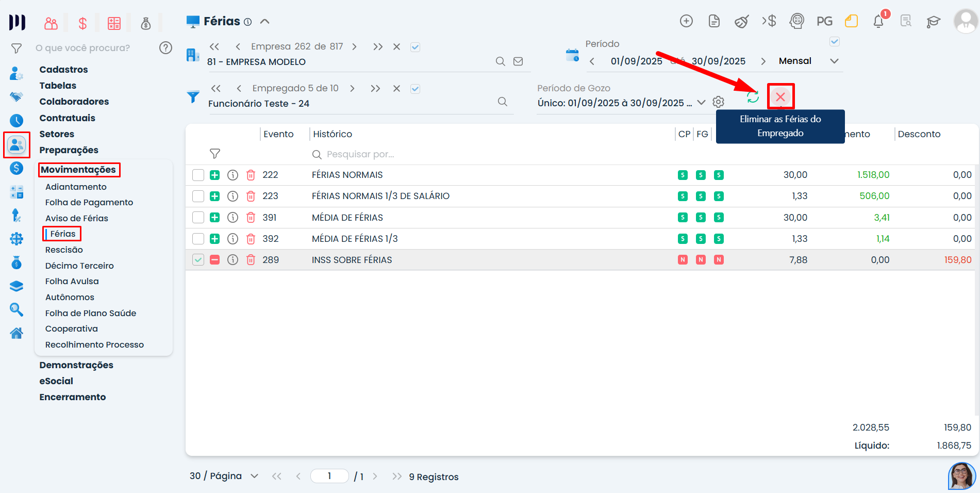Select Folha de Pagamento menu item

[x=89, y=202]
